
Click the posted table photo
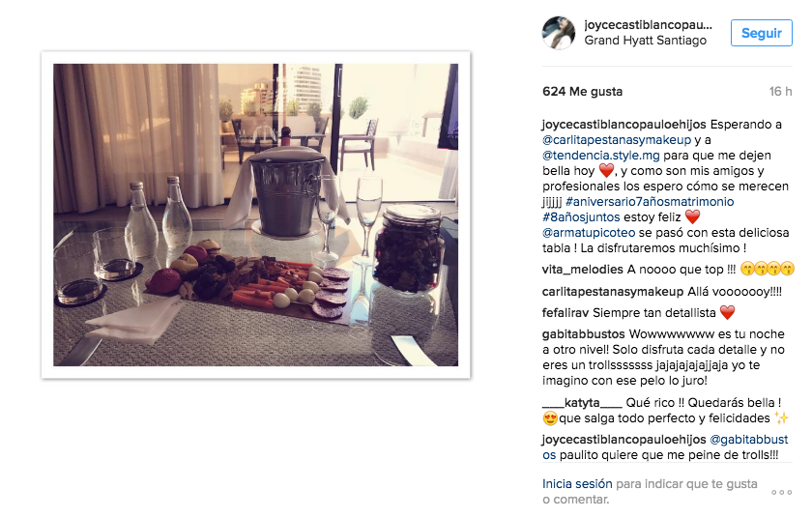256,215
